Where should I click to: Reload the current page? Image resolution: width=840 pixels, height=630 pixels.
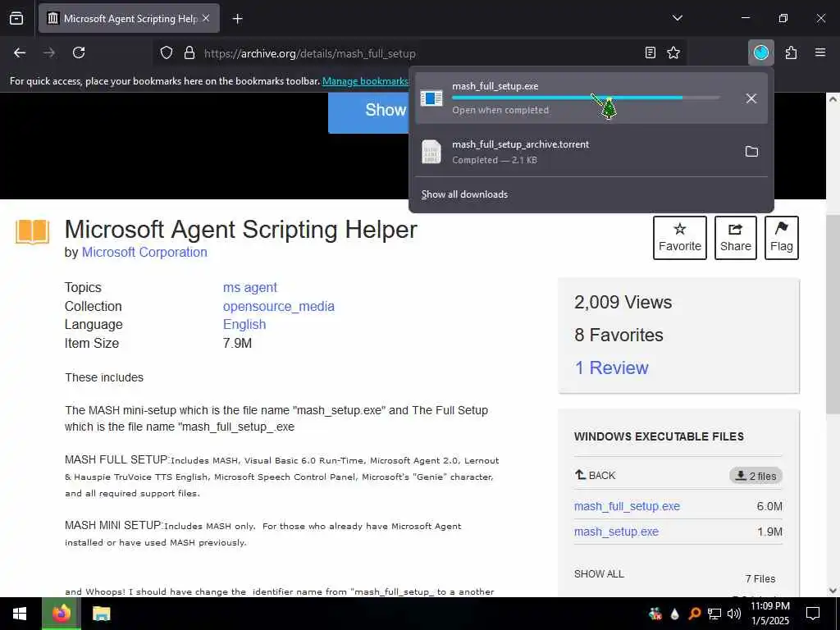tap(79, 52)
